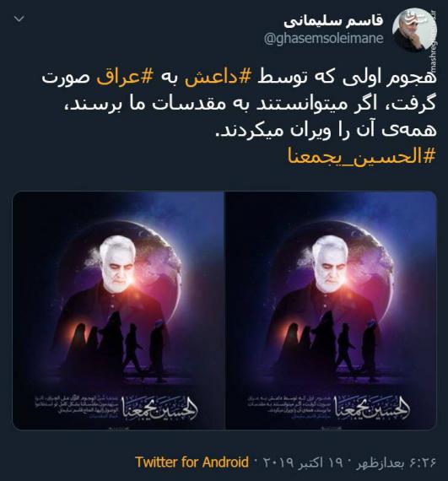Open the hashtag #داعش
This screenshot has height=481, width=448.
(x=218, y=78)
